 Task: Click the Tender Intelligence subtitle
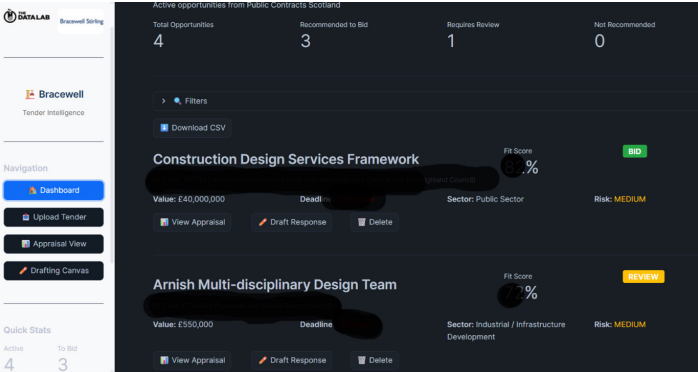coord(53,113)
